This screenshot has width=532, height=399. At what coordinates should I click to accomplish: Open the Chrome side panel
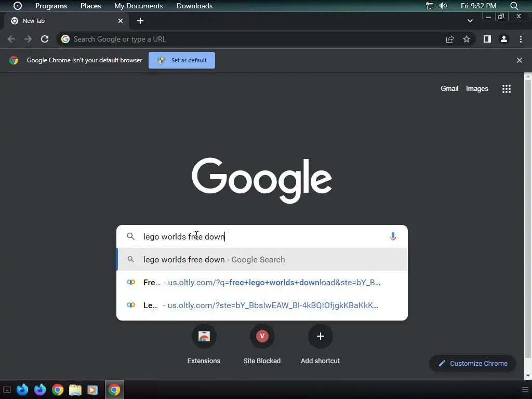[487, 39]
